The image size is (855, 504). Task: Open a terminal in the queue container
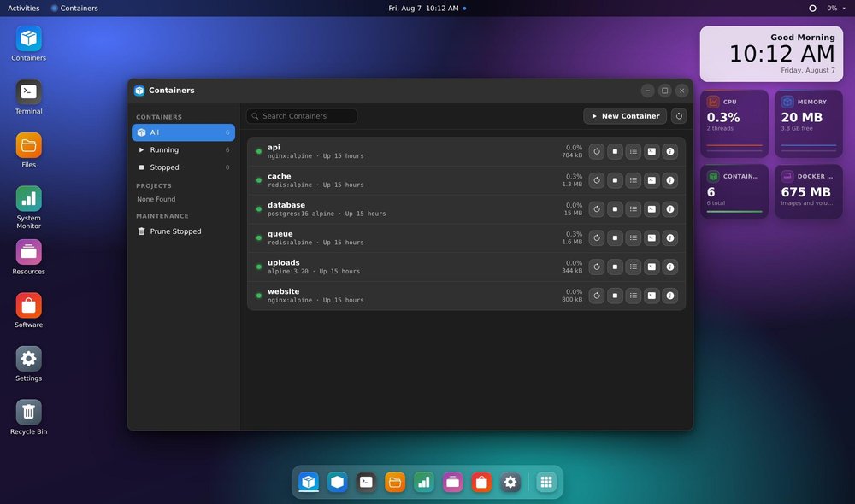652,238
